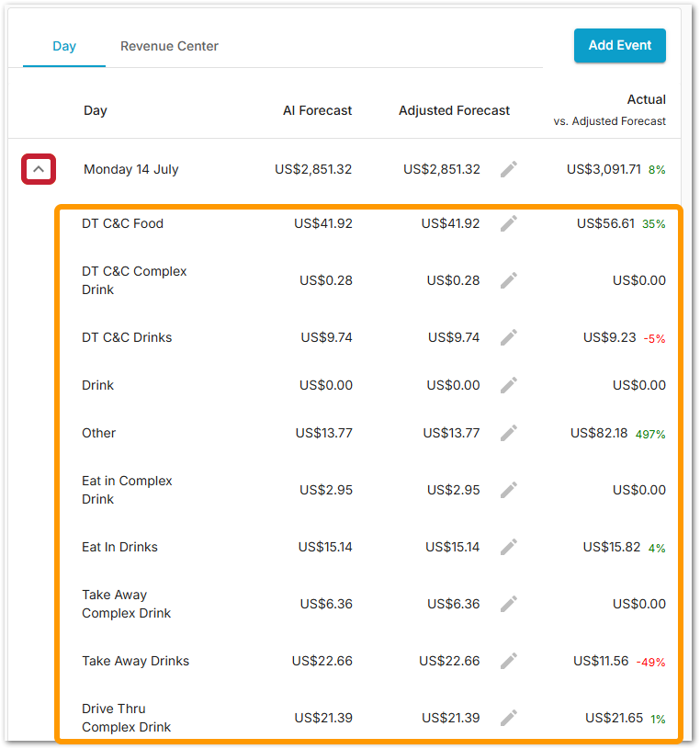The height and width of the screenshot is (749, 700).
Task: Edit adjusted forecast for Monday 14 July
Action: coord(509,169)
